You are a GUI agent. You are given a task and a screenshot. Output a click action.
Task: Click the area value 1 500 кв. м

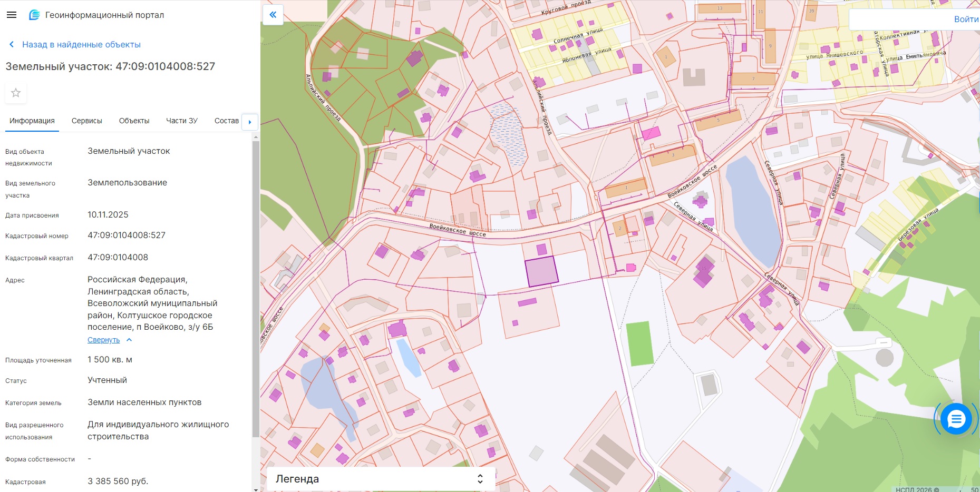(x=110, y=359)
